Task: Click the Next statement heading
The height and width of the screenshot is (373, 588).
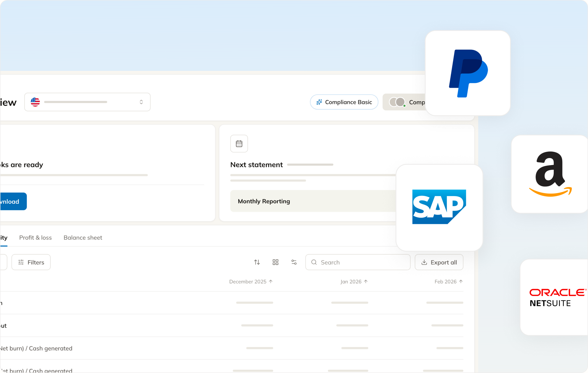Action: coord(257,164)
